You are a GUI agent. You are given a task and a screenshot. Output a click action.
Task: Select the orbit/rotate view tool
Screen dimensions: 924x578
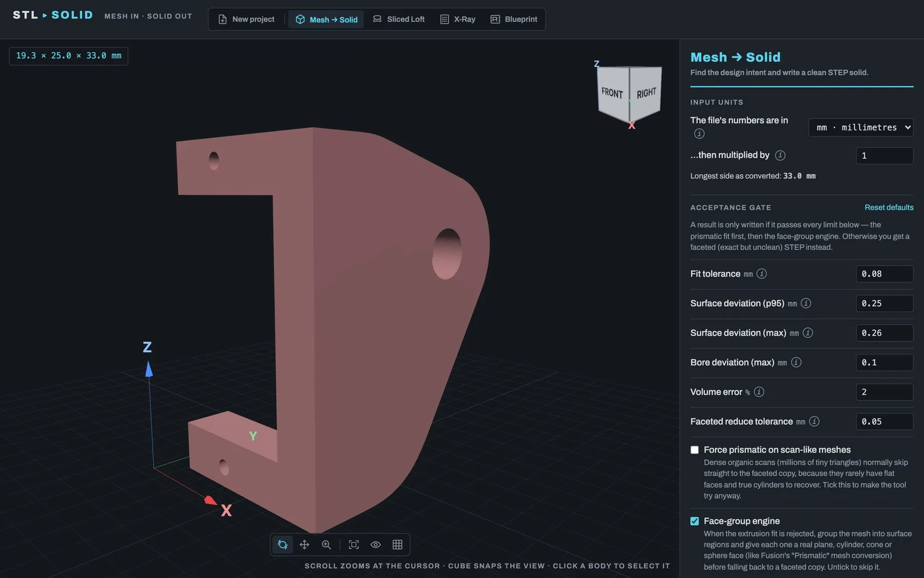pos(282,545)
